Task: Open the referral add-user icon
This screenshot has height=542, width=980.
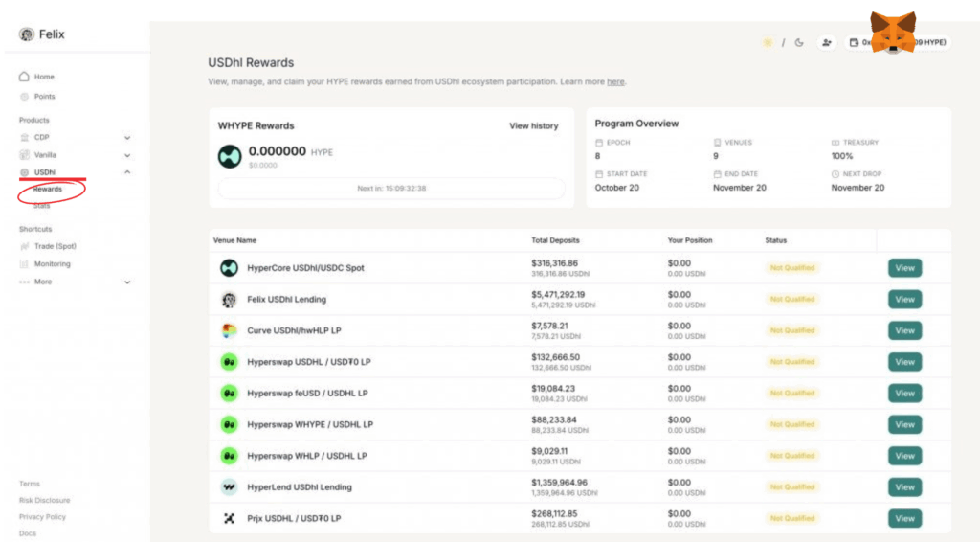Action: (x=827, y=43)
